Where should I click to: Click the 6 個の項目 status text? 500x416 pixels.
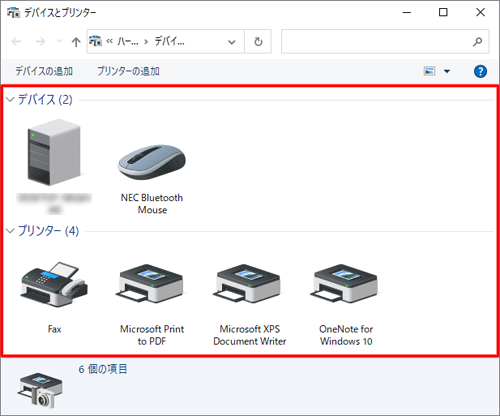point(103,369)
